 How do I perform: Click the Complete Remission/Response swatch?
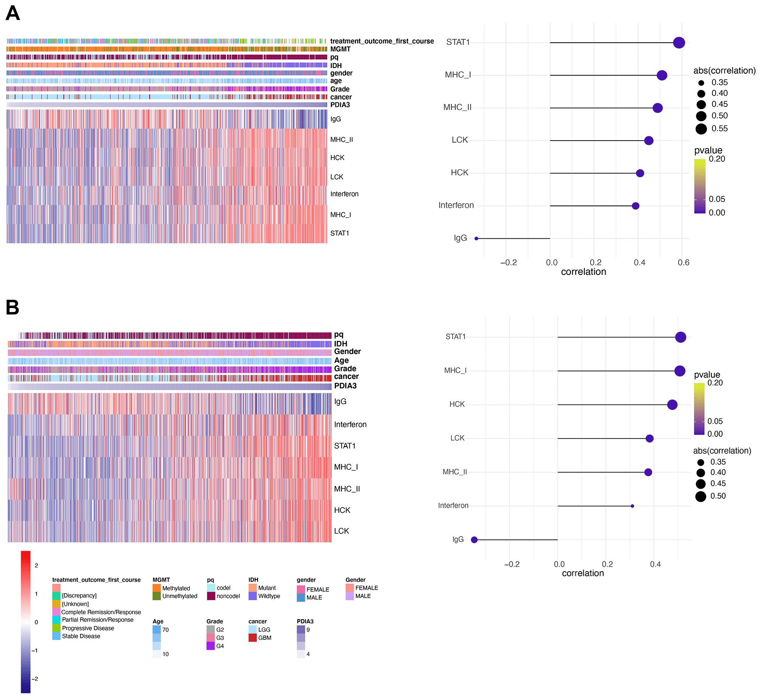pos(56,612)
